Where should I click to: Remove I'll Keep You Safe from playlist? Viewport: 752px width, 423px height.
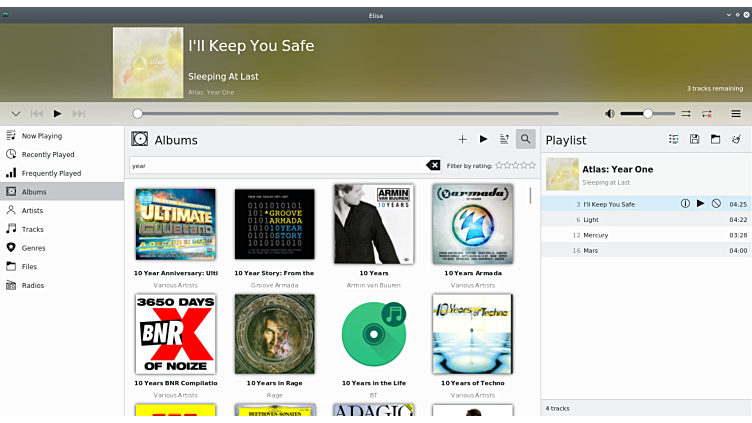coord(716,204)
